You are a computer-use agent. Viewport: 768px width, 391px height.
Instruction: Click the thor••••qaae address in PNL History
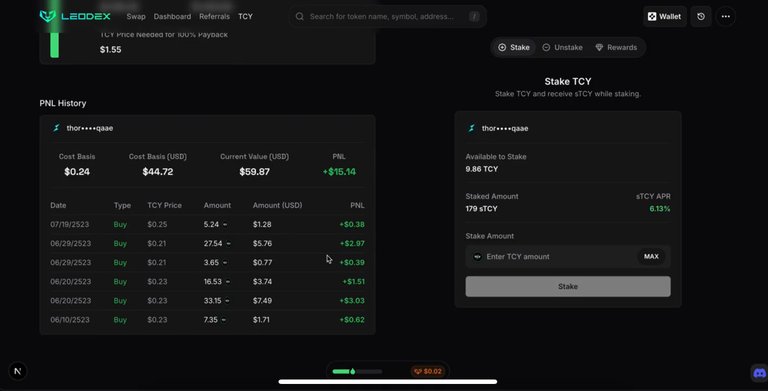click(90, 128)
